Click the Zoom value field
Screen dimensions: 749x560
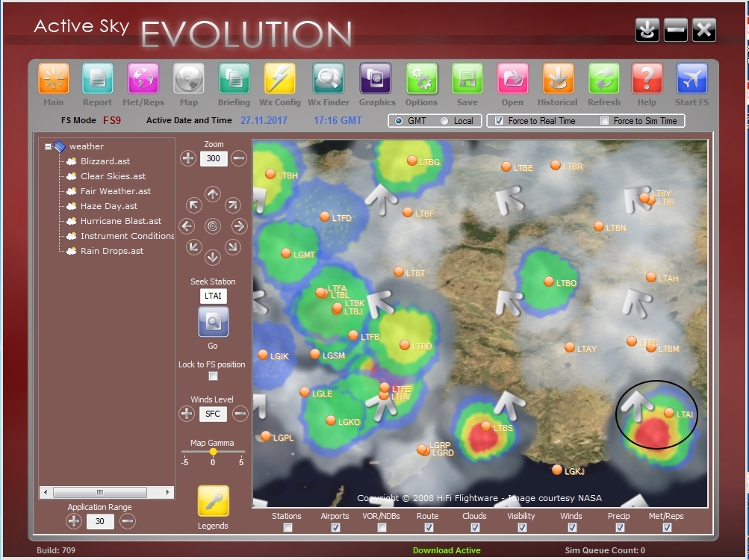point(214,158)
